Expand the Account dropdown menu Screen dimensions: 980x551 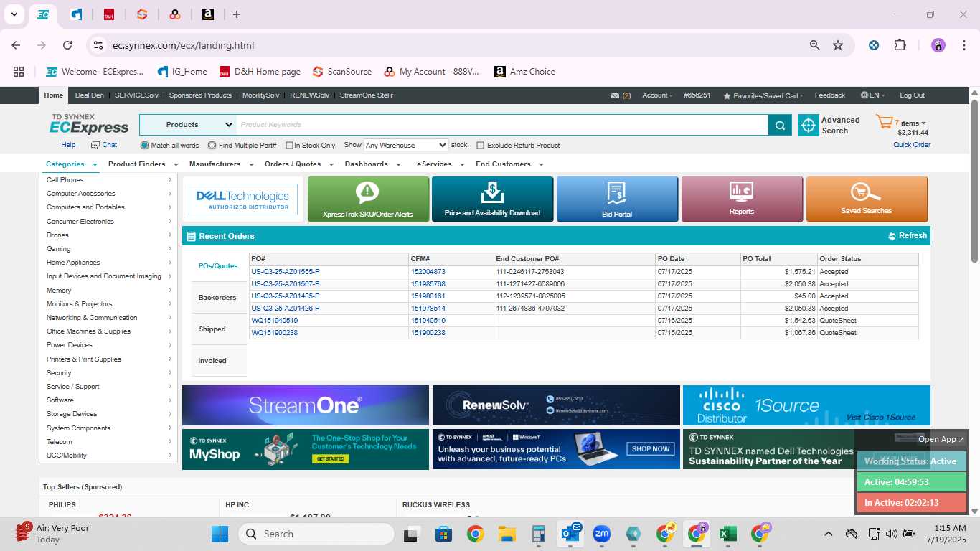click(x=657, y=95)
